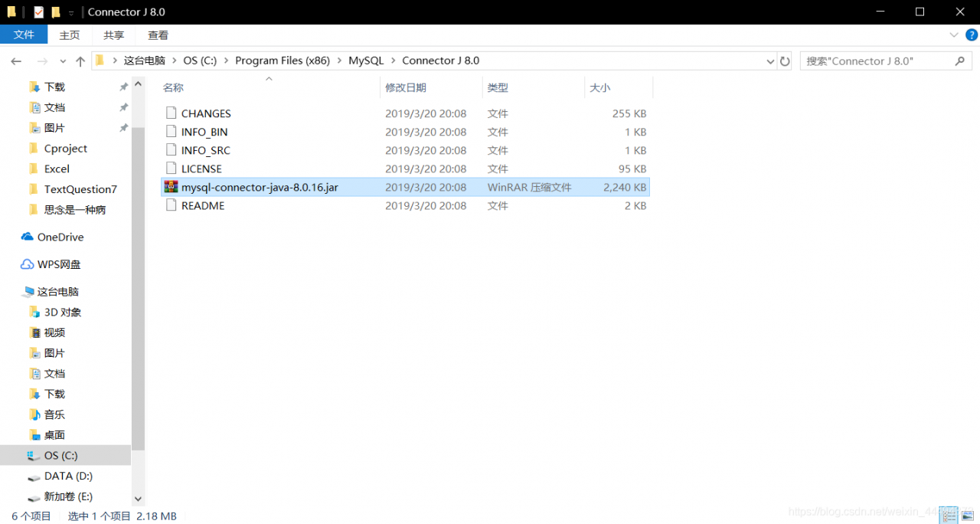Open Cproject folder in sidebar
The width and height of the screenshot is (980, 524).
click(x=66, y=149)
